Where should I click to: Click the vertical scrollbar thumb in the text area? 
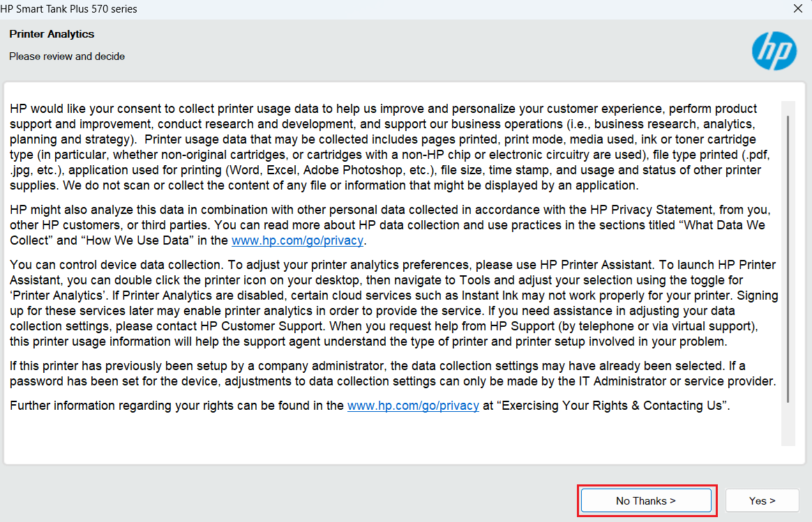click(788, 258)
